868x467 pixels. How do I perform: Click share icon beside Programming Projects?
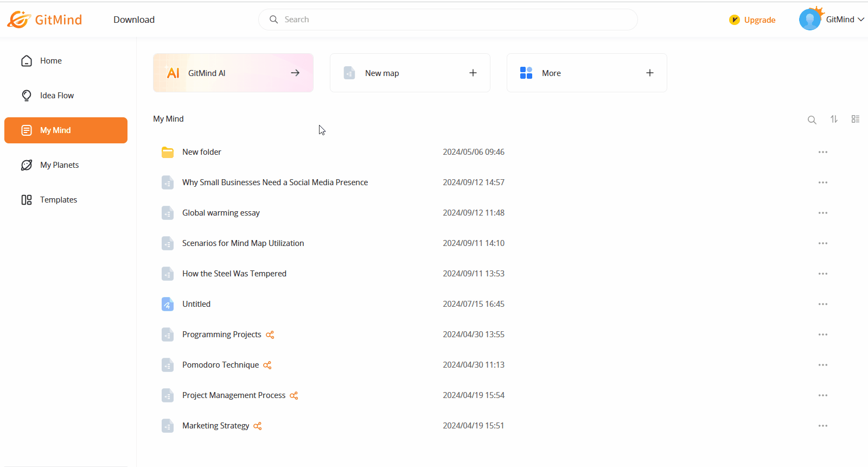pos(270,335)
